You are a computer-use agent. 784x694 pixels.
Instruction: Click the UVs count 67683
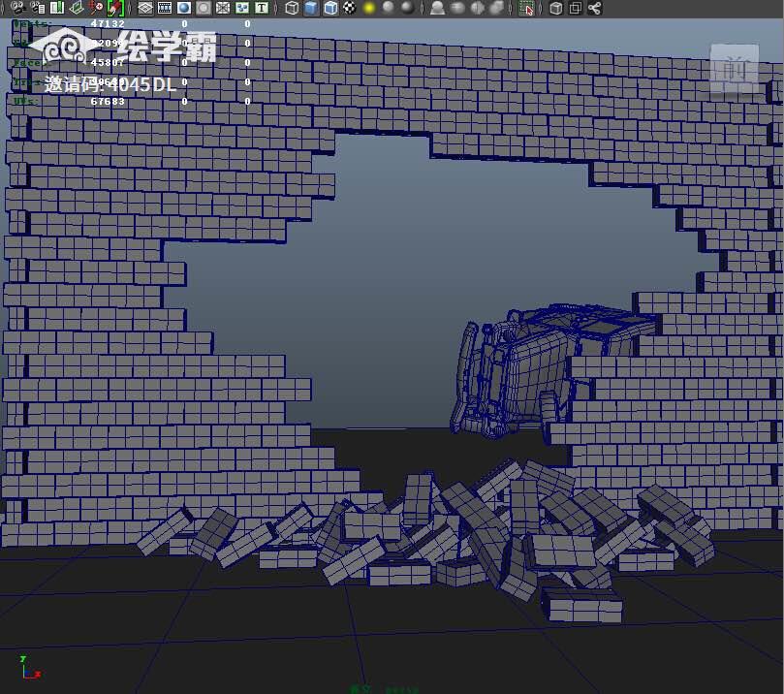point(108,102)
